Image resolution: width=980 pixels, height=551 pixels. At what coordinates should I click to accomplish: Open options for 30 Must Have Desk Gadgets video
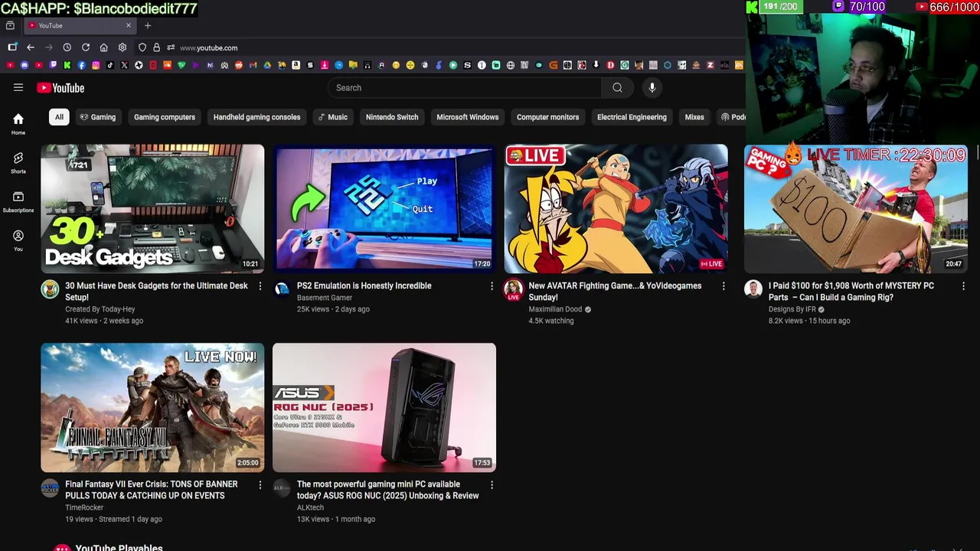pyautogui.click(x=260, y=285)
